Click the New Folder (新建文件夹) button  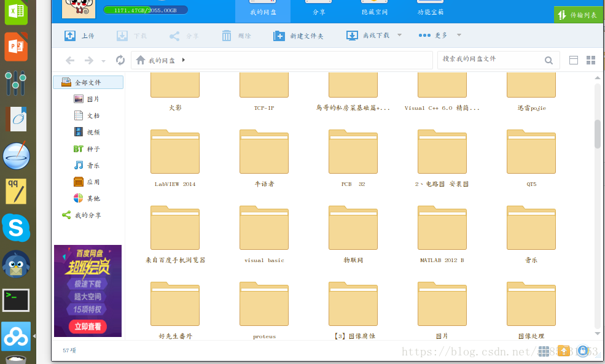tap(299, 36)
